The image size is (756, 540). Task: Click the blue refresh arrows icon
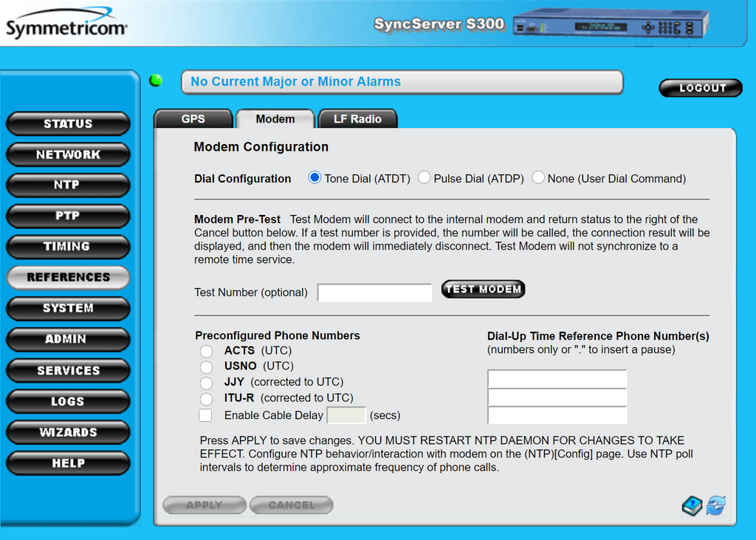click(715, 506)
